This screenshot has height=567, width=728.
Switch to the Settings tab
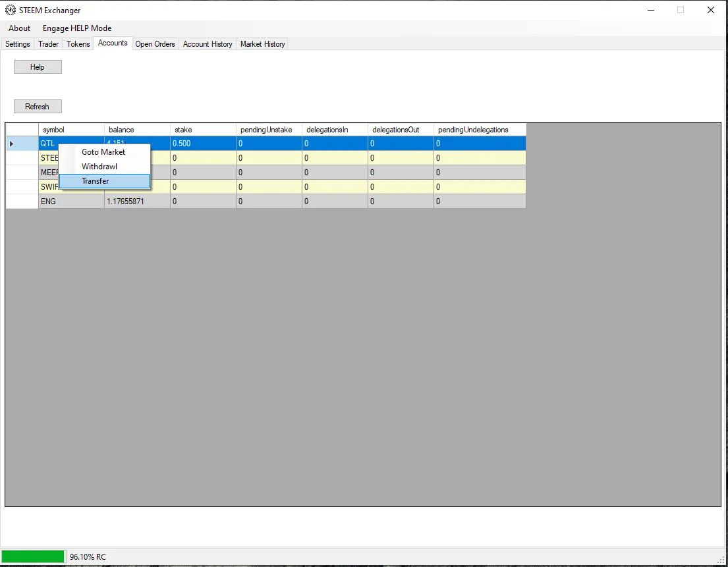pyautogui.click(x=18, y=44)
